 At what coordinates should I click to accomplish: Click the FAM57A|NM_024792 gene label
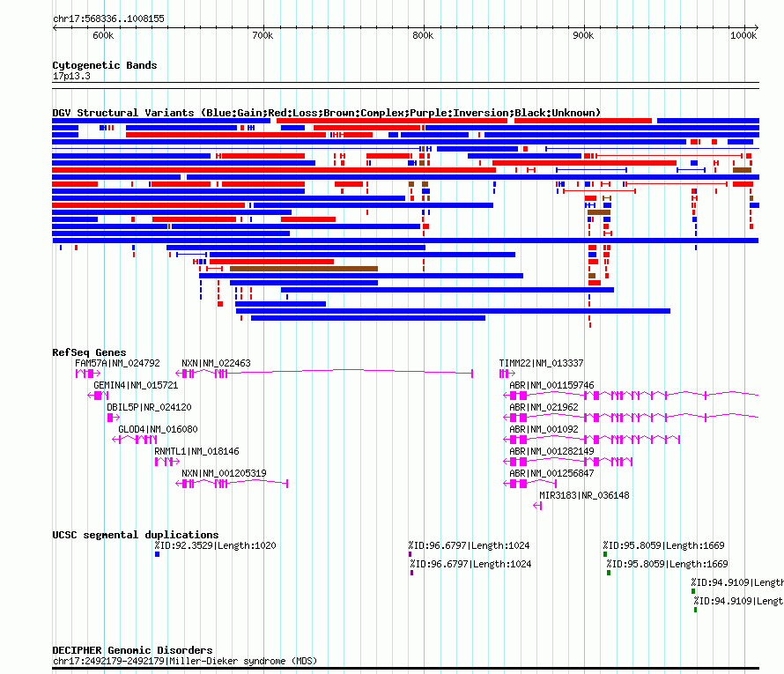[117, 364]
